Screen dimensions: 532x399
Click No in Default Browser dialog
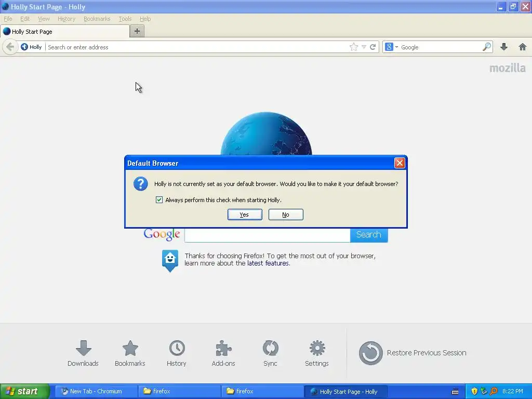286,215
